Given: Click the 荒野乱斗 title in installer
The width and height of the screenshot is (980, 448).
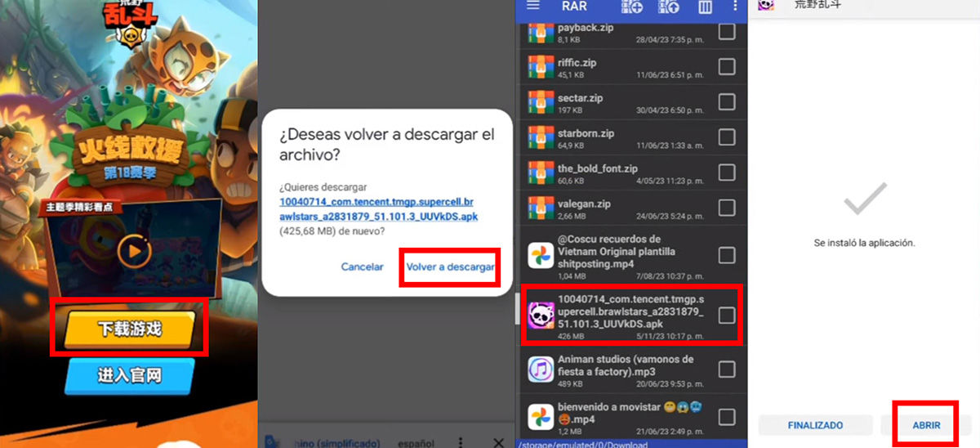Looking at the screenshot, I should (817, 4).
